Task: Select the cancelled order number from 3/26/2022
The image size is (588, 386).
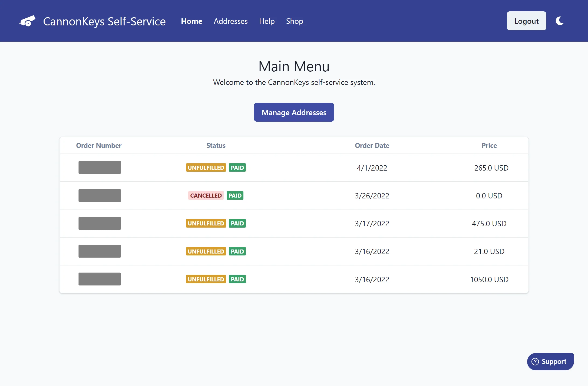Action: tap(100, 195)
